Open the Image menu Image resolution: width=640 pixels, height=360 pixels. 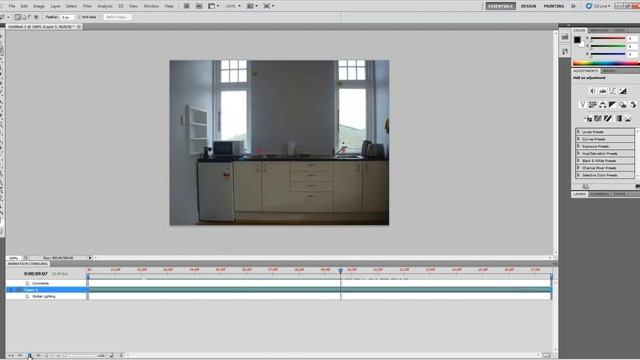[39, 6]
